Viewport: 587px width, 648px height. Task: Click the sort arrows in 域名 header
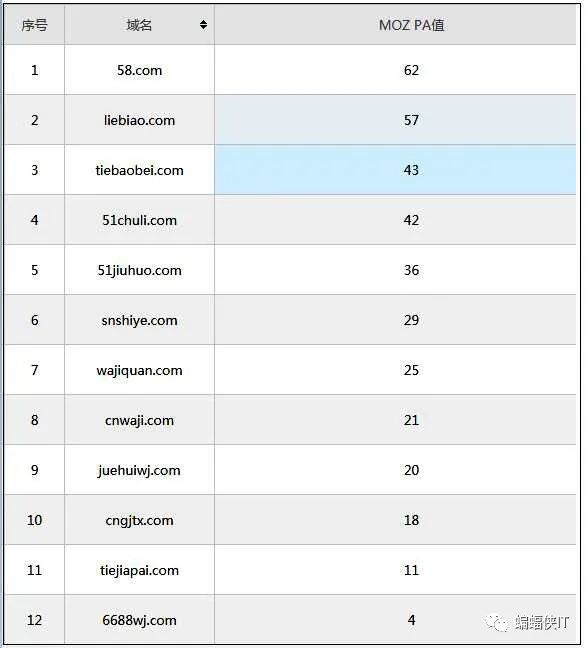point(203,25)
